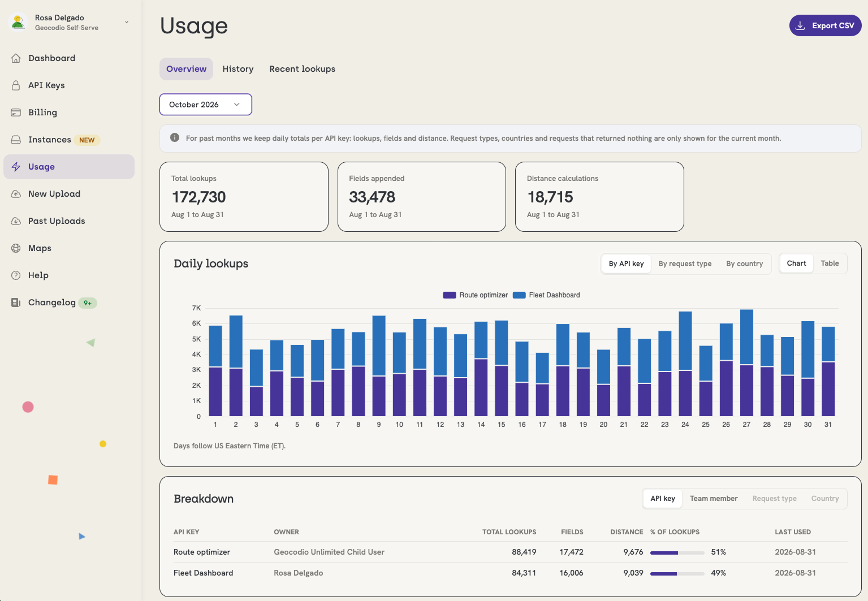Select By API key chart grouping

pos(626,263)
